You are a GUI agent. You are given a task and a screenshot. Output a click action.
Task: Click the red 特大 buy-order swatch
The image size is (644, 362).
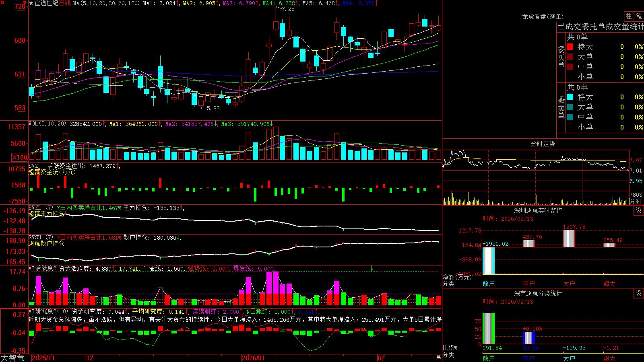click(x=570, y=47)
